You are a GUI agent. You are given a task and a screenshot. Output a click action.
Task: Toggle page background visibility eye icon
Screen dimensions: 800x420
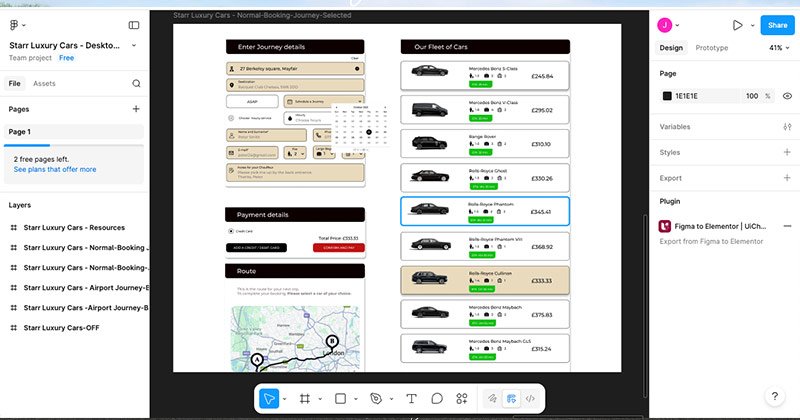[x=787, y=95]
